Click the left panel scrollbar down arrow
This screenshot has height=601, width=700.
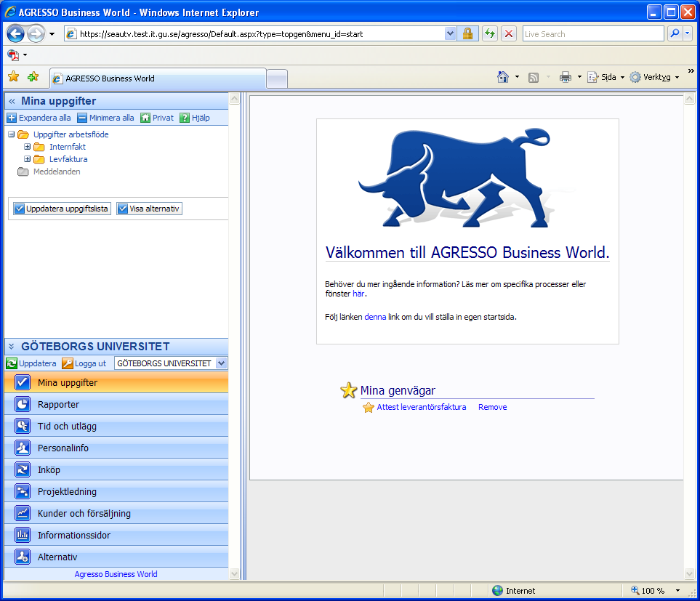click(234, 574)
